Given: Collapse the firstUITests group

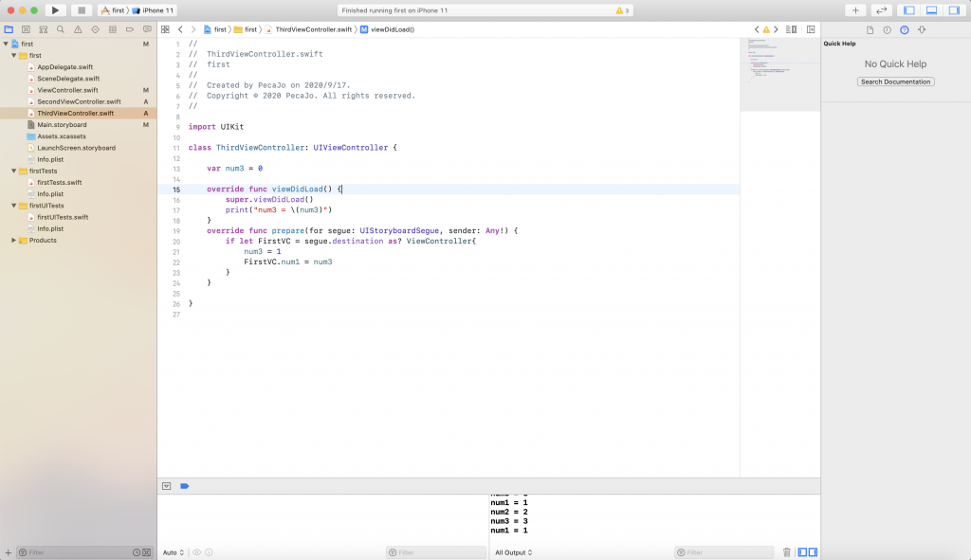Looking at the screenshot, I should pyautogui.click(x=13, y=206).
